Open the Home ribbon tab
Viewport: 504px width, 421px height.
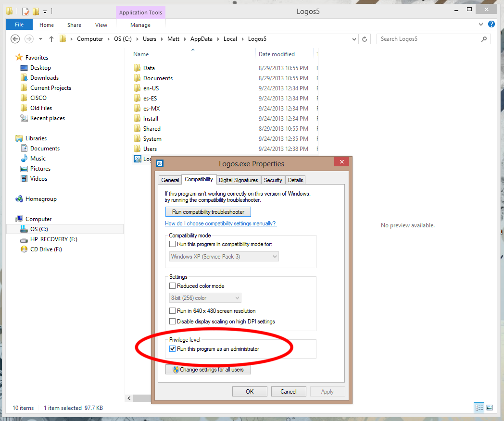47,25
